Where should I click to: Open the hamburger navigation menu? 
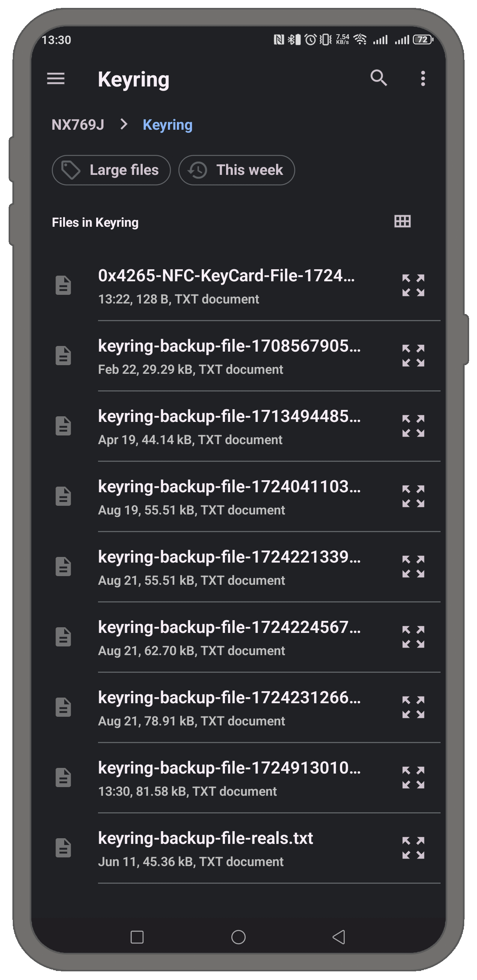click(56, 79)
